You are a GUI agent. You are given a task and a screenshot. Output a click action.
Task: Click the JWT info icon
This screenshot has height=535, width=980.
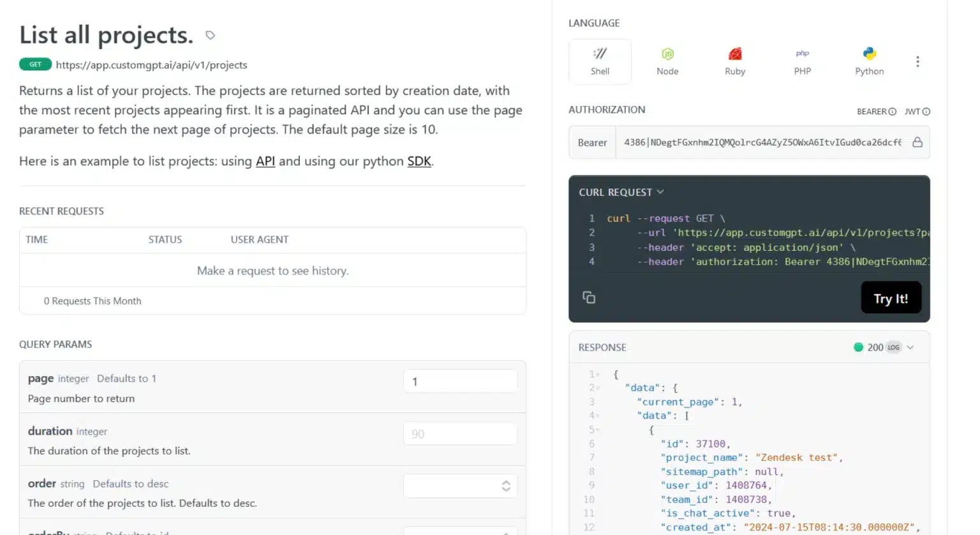[x=926, y=112]
